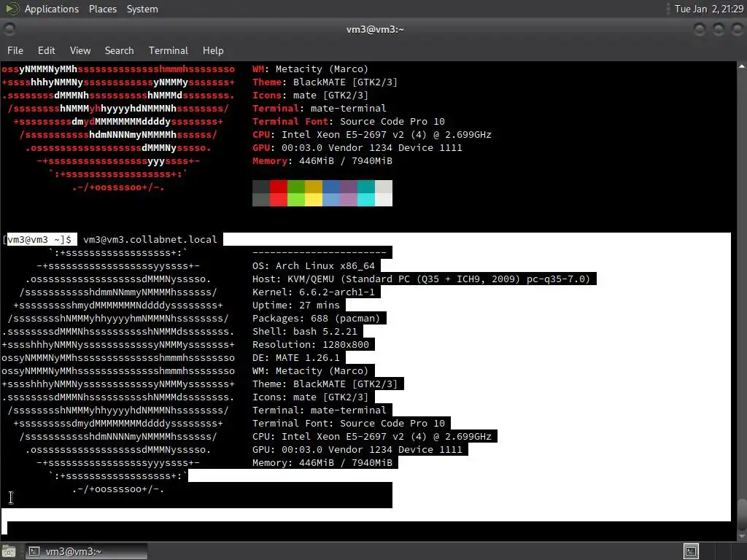Click the dark red color block
This screenshot has height=560, width=747.
tap(279, 187)
